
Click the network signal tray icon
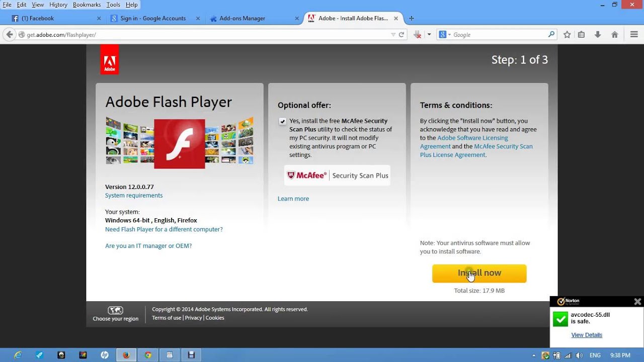pyautogui.click(x=569, y=355)
